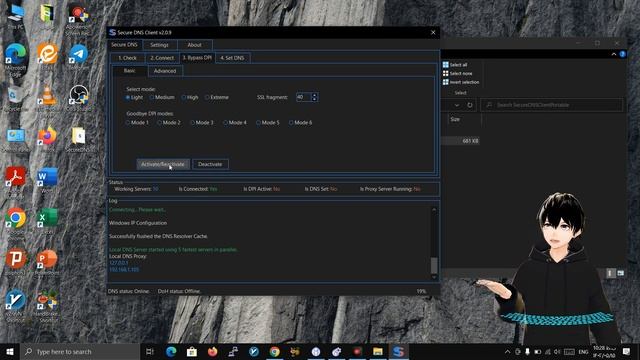Viewport: 640px width, 360px height.
Task: Open the Google Chrome desktop shortcut
Action: [x=16, y=221]
